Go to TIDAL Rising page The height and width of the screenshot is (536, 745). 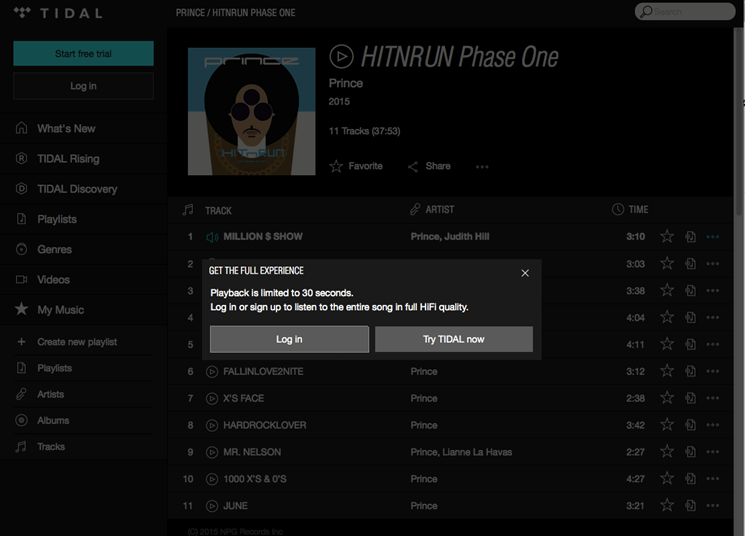68,159
